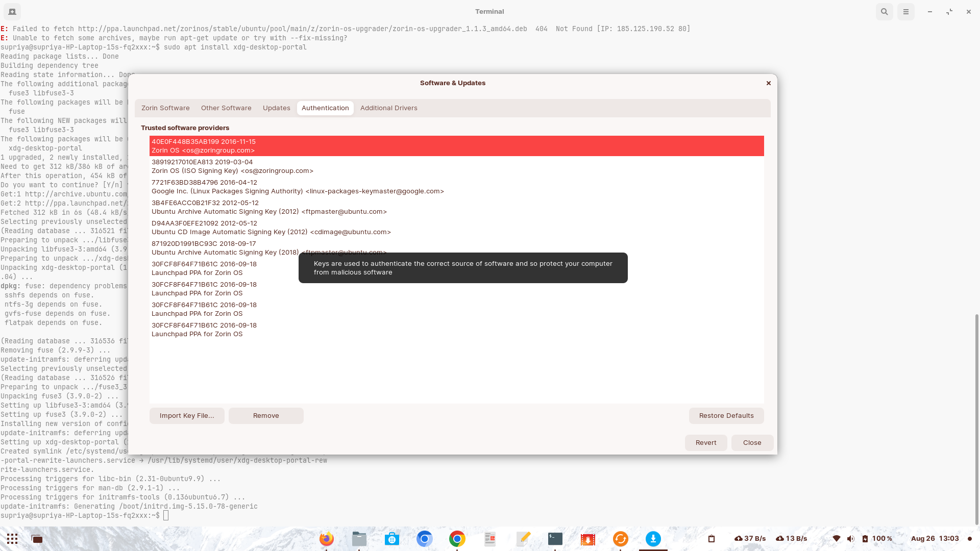The image size is (980, 551).
Task: Select the Zorin OS ISO Signing Key row
Action: click(457, 166)
